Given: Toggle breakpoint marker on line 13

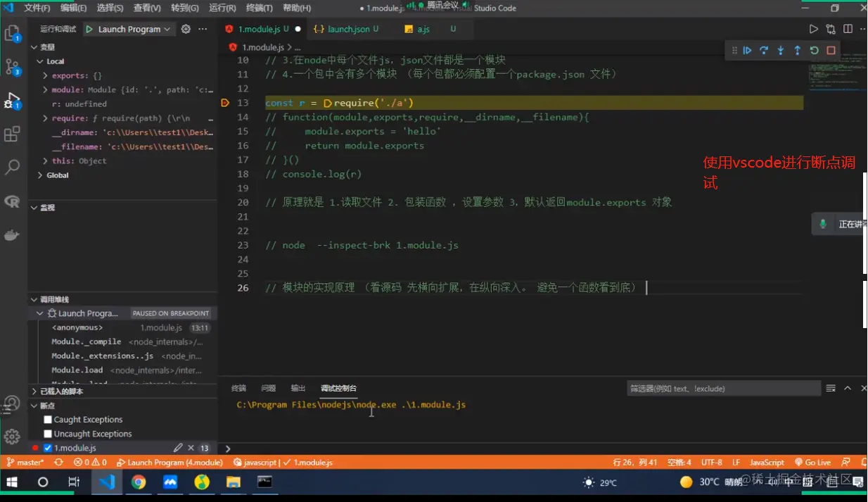Looking at the screenshot, I should (225, 103).
